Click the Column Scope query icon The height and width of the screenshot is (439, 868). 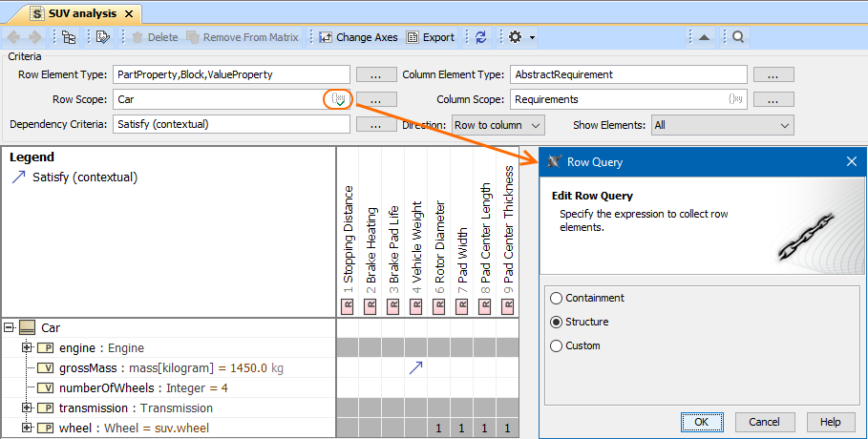(x=734, y=98)
